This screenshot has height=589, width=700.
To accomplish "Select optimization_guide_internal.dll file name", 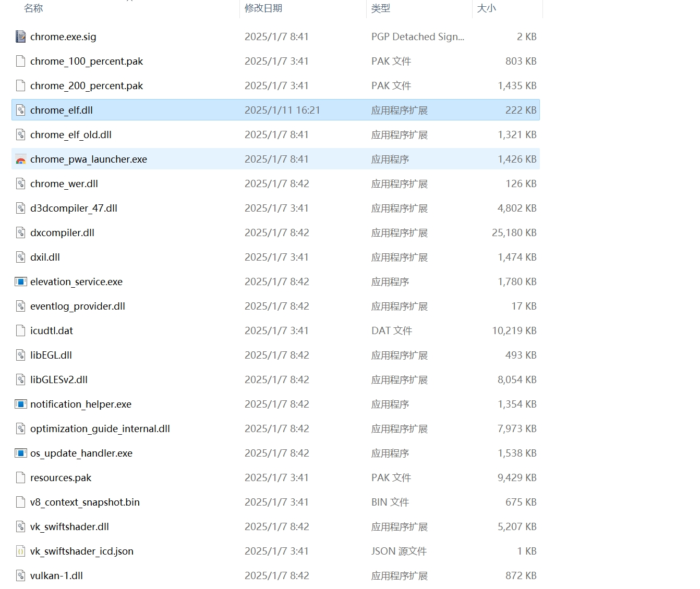I will [x=100, y=429].
